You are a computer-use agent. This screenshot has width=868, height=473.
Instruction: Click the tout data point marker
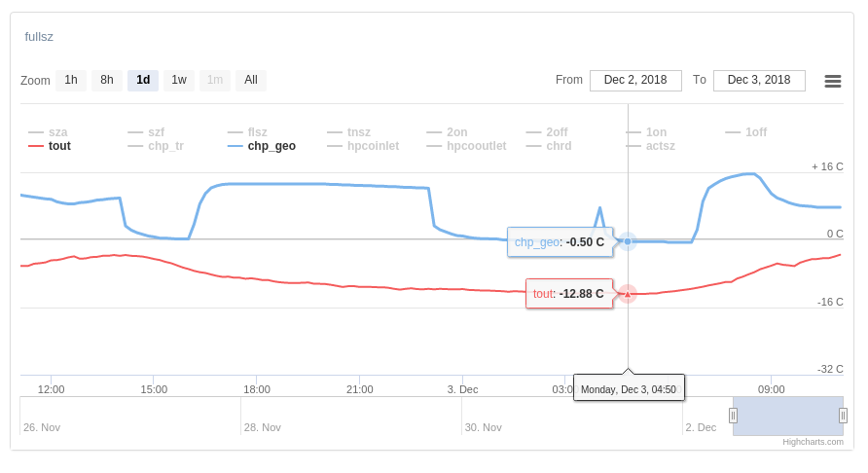click(x=628, y=293)
